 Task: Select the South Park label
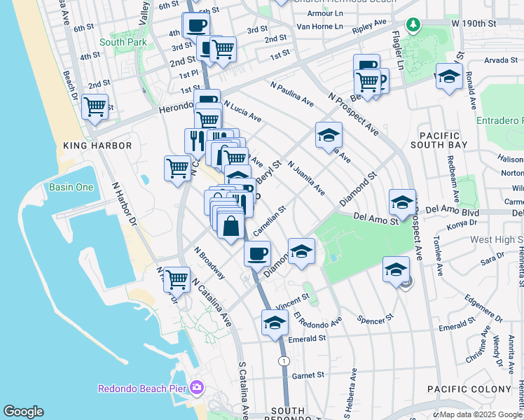pyautogui.click(x=123, y=43)
